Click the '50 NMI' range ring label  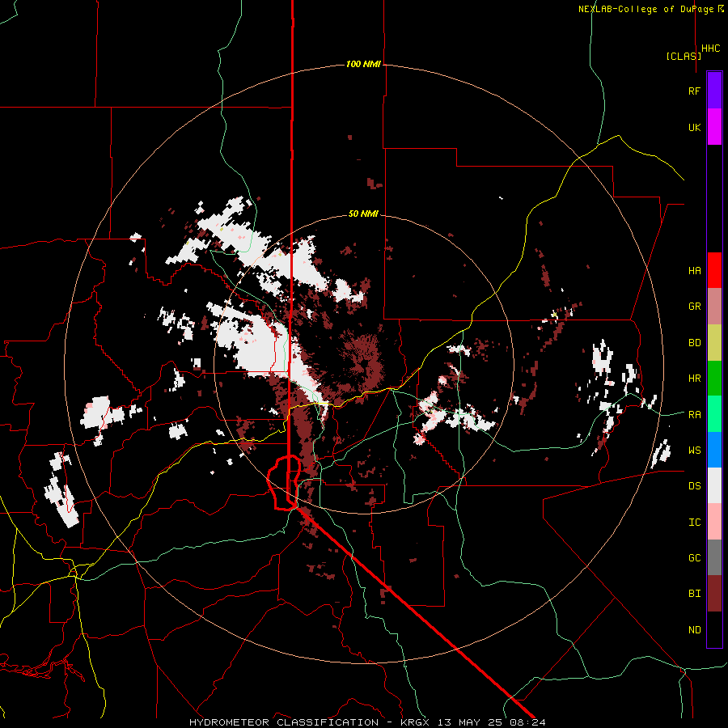[363, 214]
